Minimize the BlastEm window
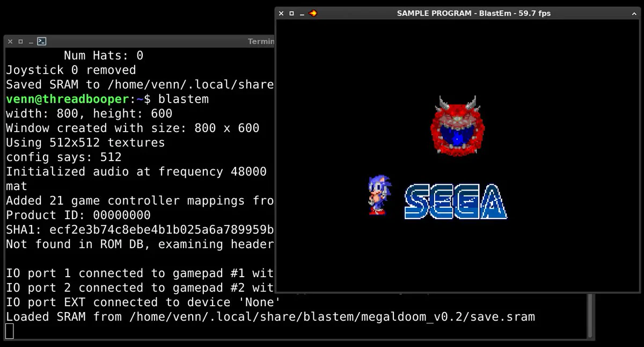Screen dimensions: 644x347 click(x=302, y=13)
